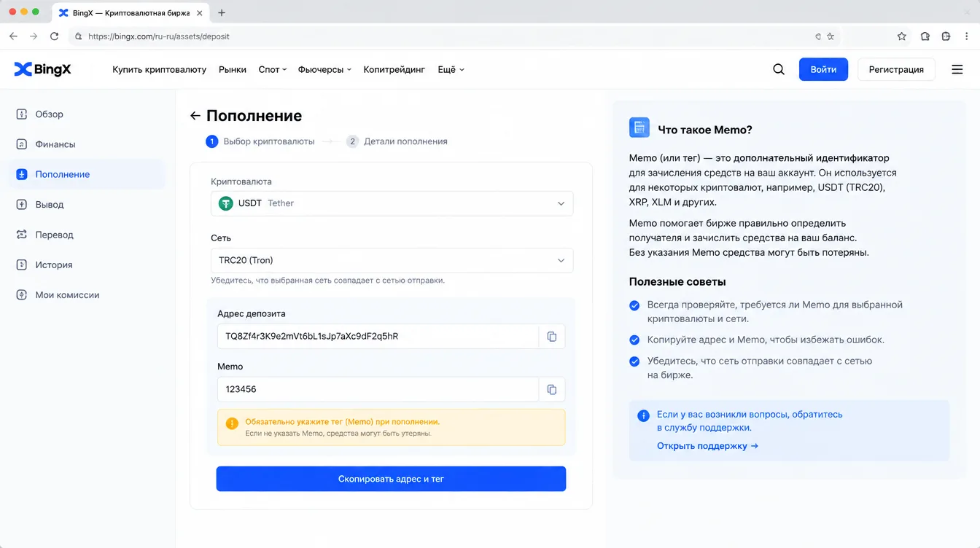Follow the Открыть поддержку link

[707, 446]
